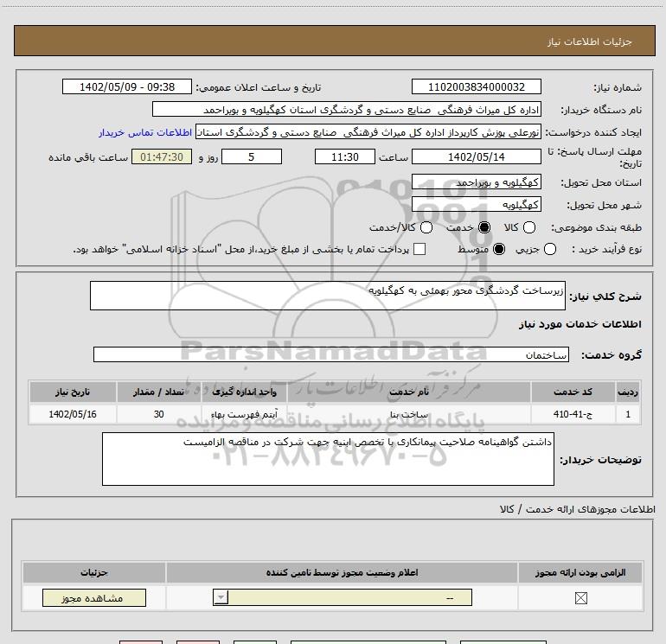
Task: Click the واحد اندازه گیری column header
Action: (244, 392)
